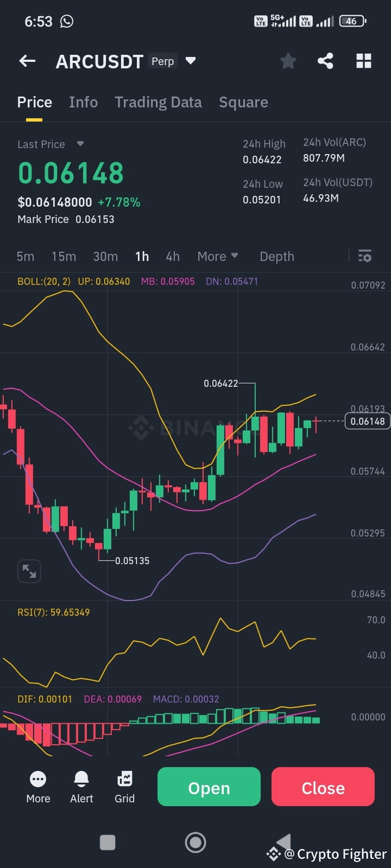Tap the back arrow to exit chart

coord(27,61)
